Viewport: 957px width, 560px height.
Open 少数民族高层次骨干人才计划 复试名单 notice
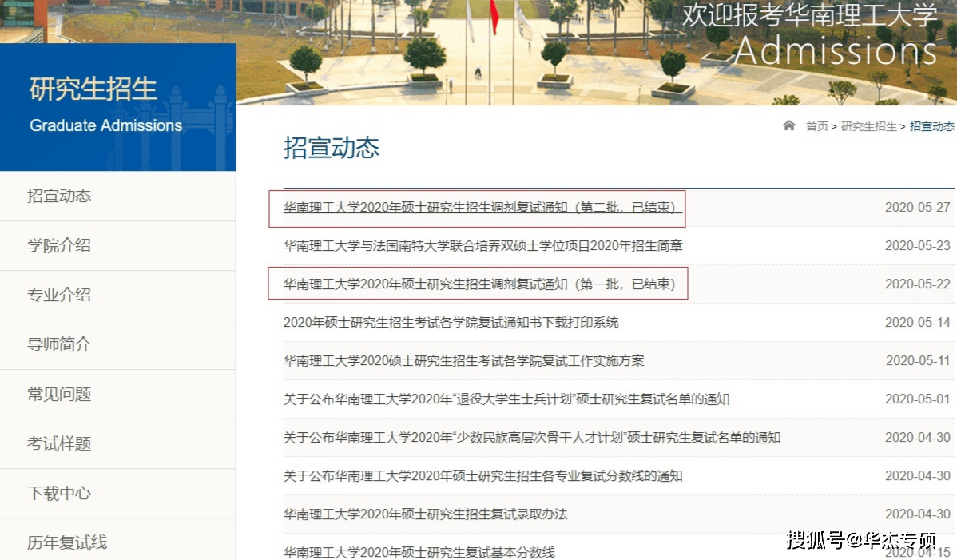(531, 438)
